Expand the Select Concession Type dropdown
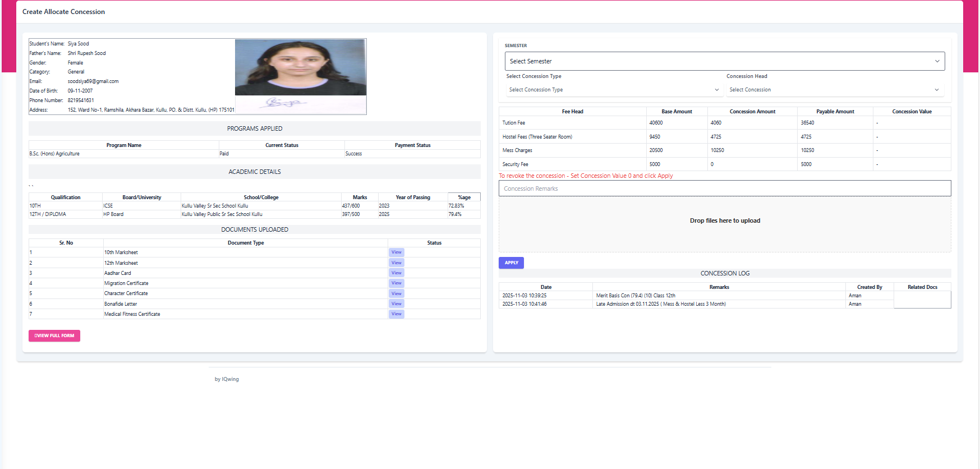 click(613, 90)
